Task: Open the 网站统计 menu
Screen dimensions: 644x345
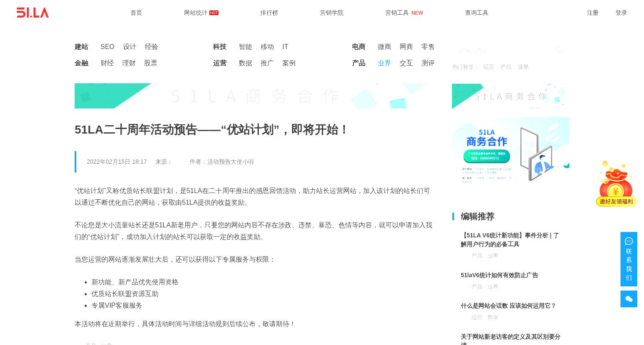Action: click(x=201, y=13)
